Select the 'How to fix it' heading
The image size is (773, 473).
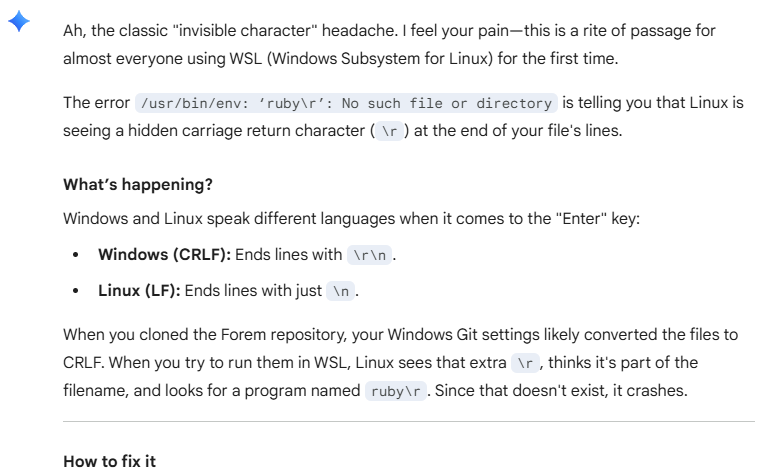click(109, 461)
